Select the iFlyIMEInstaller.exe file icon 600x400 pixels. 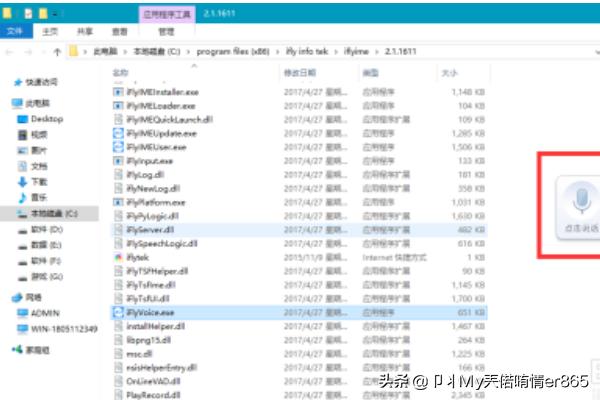118,92
